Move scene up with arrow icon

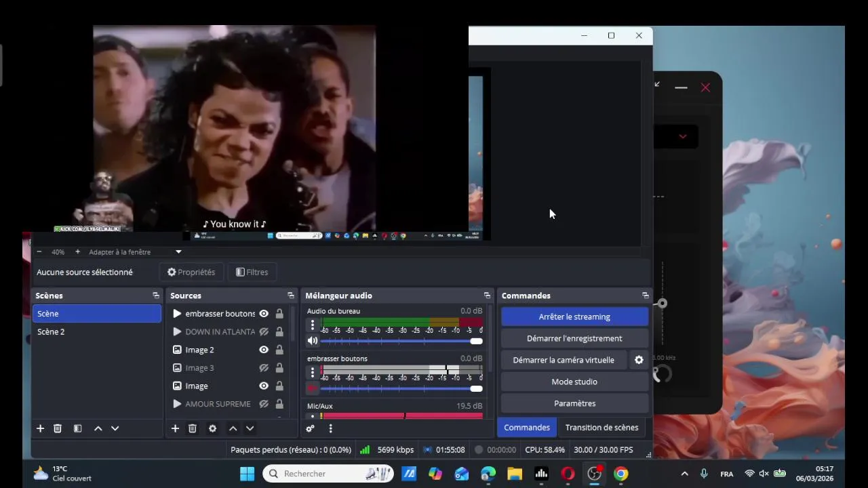[x=98, y=428]
